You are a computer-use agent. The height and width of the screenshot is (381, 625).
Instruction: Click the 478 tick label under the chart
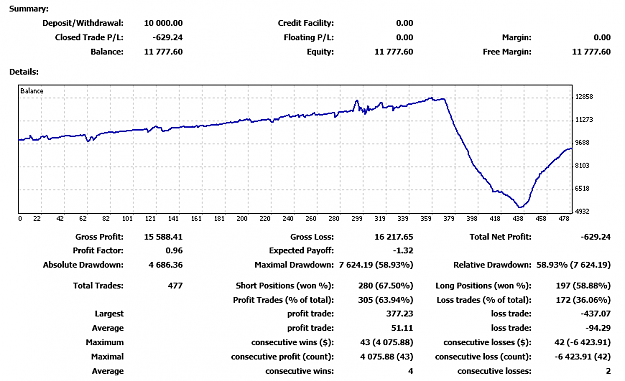pos(564,218)
